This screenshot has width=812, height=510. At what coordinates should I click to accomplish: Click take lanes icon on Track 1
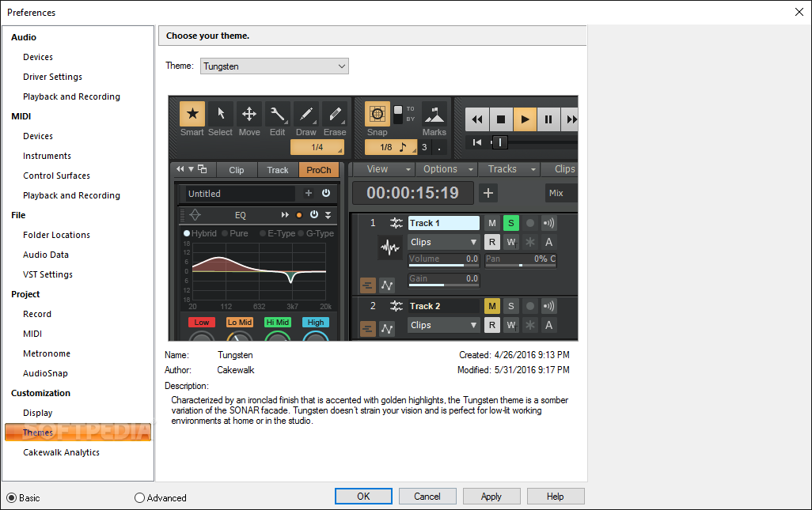point(368,285)
